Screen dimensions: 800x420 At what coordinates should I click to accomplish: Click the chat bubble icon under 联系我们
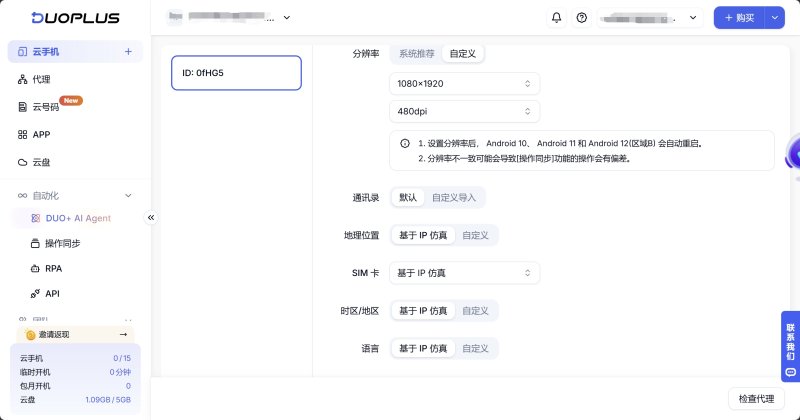[x=790, y=372]
